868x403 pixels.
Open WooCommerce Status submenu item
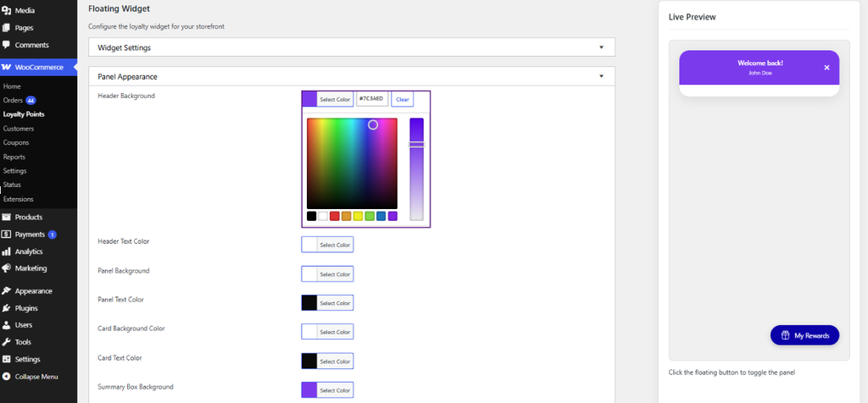[x=12, y=185]
